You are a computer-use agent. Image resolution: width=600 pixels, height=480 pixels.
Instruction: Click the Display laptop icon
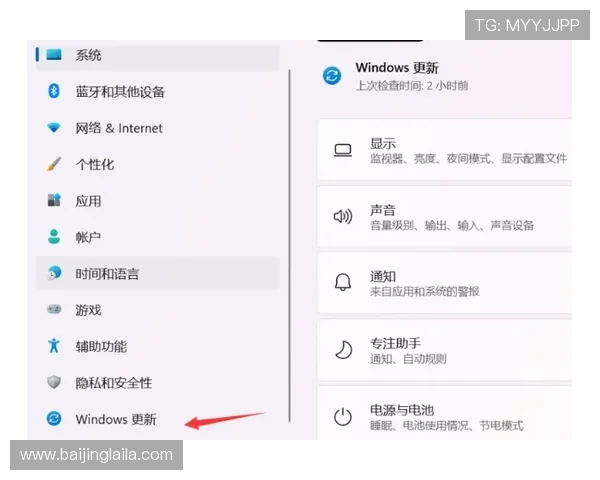point(343,150)
